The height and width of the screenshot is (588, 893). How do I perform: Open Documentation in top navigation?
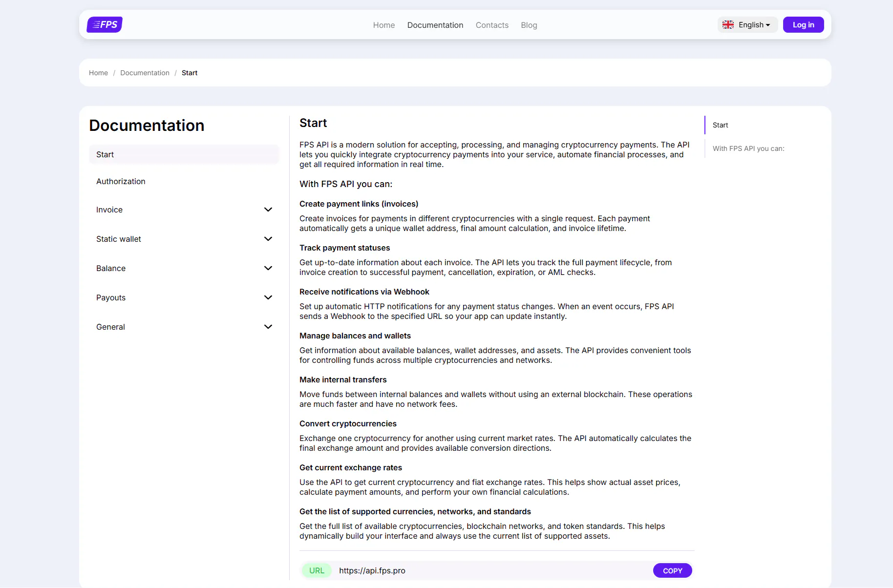[435, 25]
